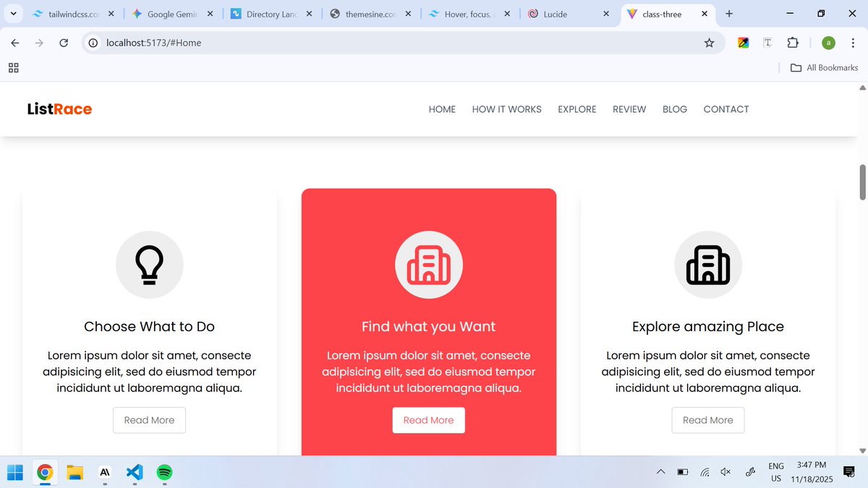868x488 pixels.
Task: Open Spotify from the taskbar
Action: click(x=164, y=473)
